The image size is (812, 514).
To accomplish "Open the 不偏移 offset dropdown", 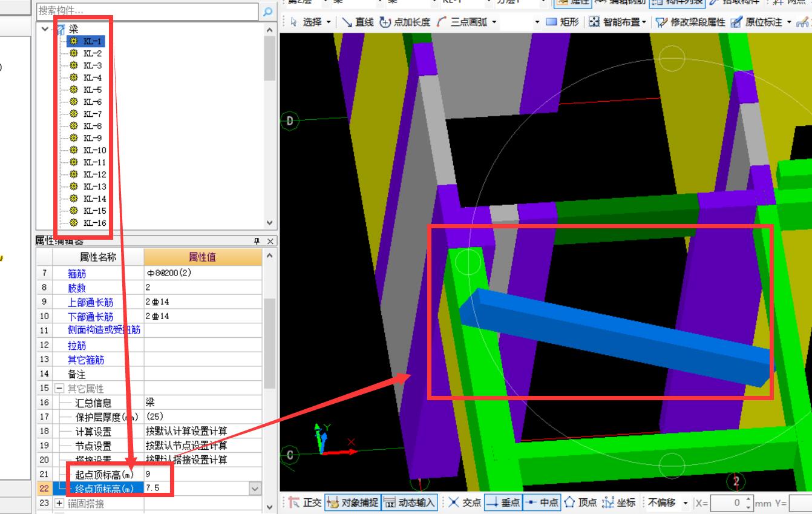I will pyautogui.click(x=686, y=502).
